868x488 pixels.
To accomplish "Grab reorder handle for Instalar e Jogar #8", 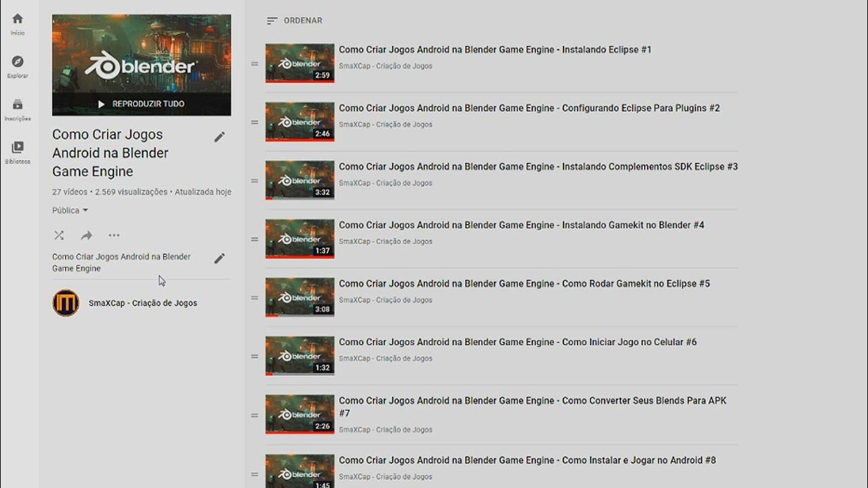I will click(x=255, y=474).
